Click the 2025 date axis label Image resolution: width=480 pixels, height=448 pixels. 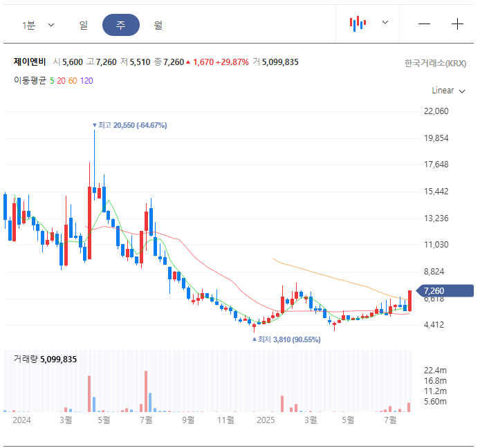[x=266, y=420]
